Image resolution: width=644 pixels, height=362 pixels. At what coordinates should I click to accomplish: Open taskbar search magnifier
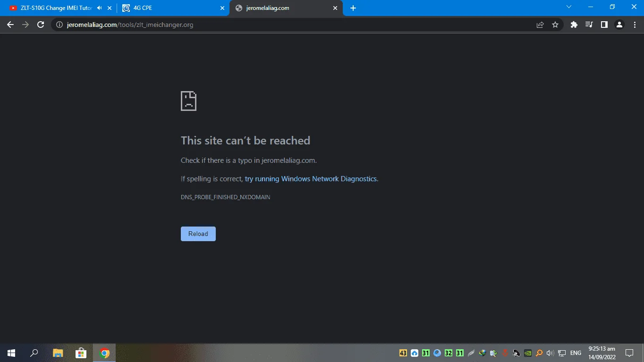pos(34,353)
